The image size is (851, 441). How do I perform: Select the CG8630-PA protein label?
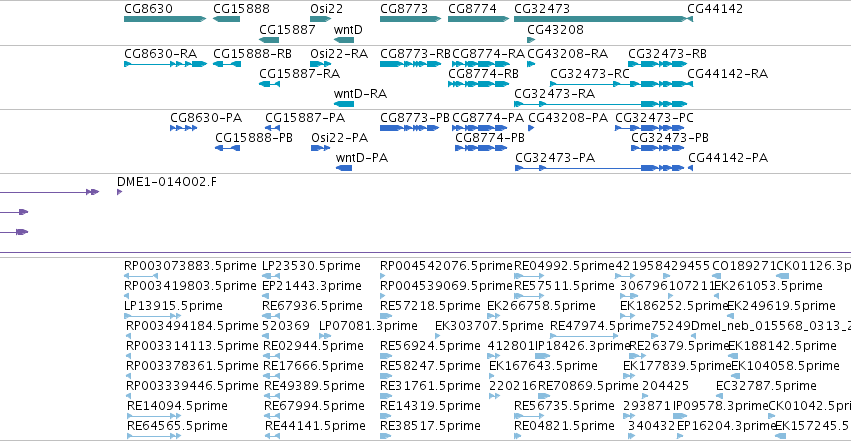[206, 118]
